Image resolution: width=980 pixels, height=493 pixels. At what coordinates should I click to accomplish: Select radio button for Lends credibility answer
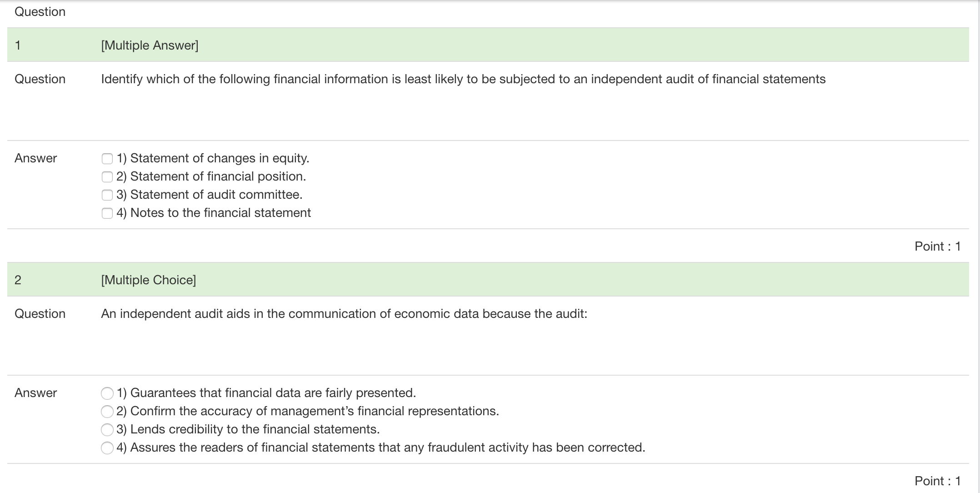107,429
